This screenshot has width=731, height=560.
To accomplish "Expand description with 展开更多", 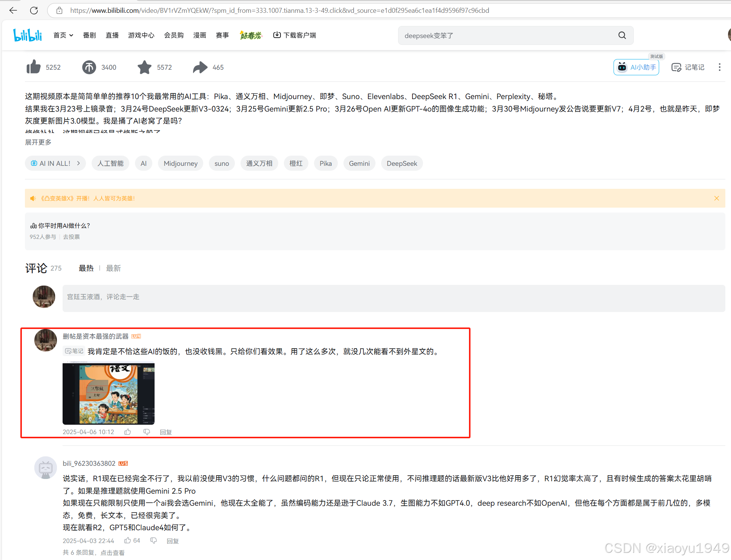I will coord(38,142).
